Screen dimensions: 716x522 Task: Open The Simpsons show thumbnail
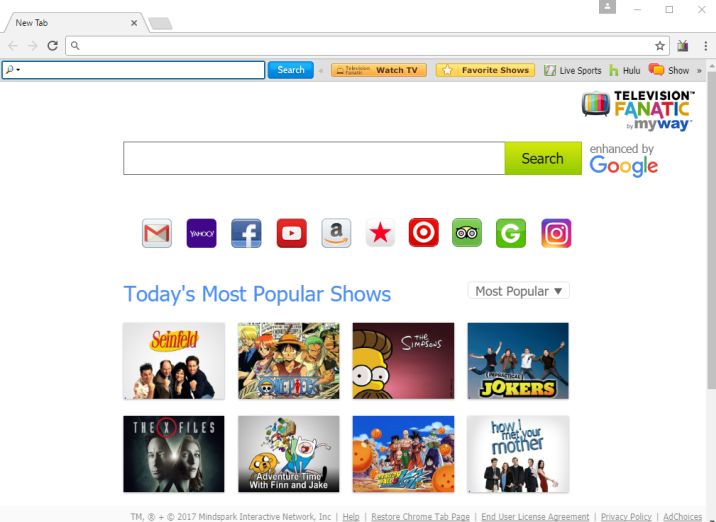point(403,361)
